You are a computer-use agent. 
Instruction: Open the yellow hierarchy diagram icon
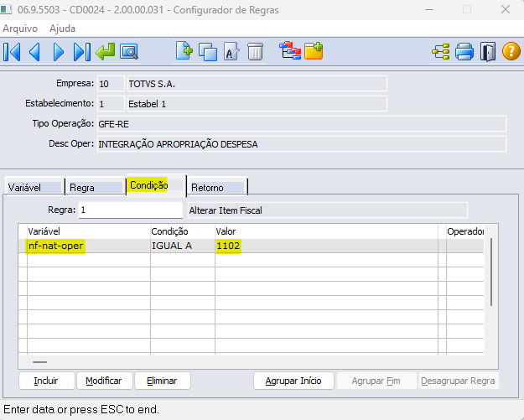441,52
